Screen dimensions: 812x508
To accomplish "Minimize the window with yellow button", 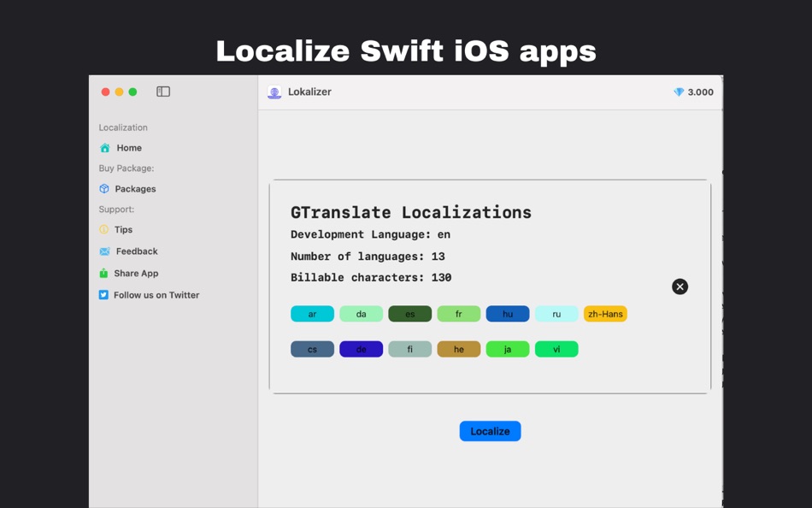I will point(119,92).
